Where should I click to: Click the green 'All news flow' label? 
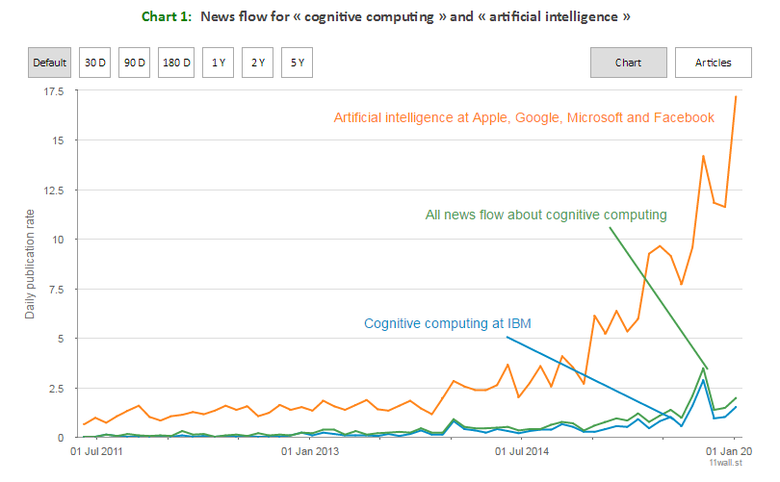pyautogui.click(x=545, y=214)
